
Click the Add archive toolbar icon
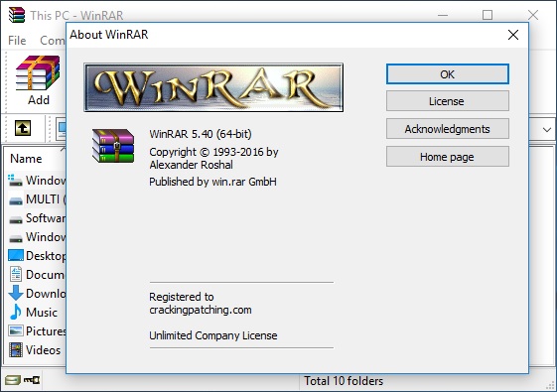point(38,72)
